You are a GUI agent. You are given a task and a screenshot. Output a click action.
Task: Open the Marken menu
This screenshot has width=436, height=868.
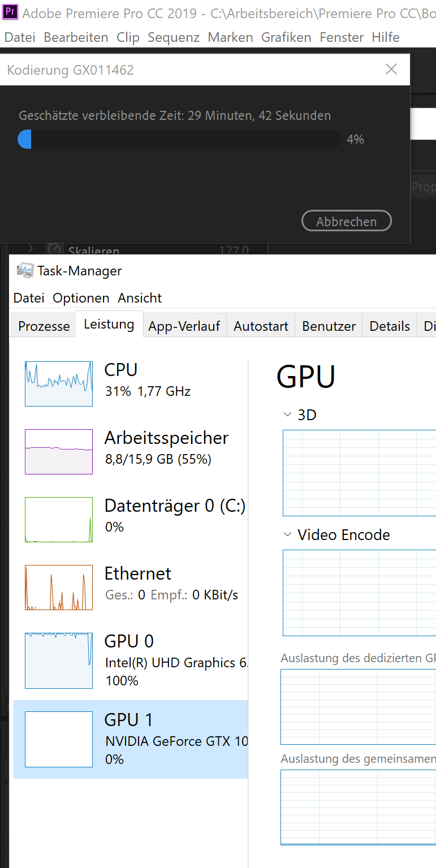click(230, 37)
